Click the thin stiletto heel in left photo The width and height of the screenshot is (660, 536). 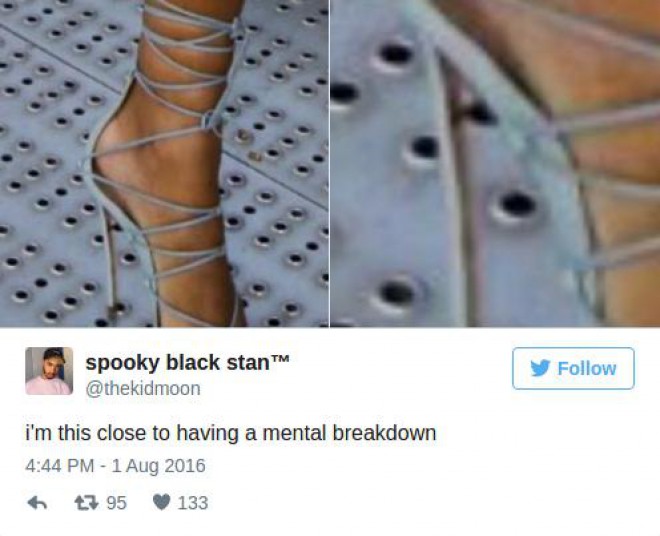(x=111, y=261)
